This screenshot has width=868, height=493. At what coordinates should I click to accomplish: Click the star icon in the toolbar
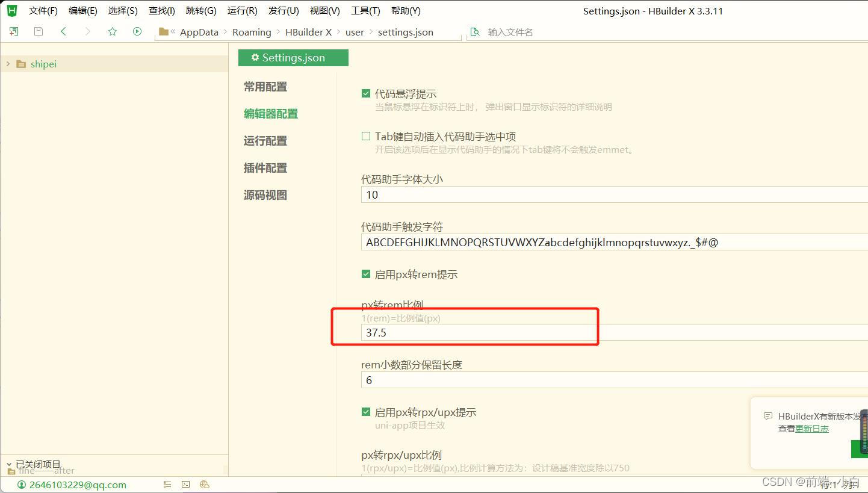coord(112,31)
